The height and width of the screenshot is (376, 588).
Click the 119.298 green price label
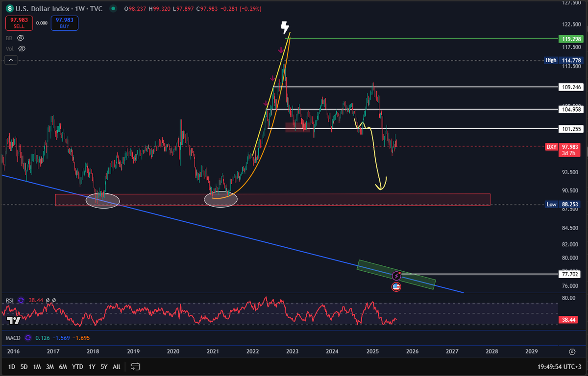570,38
